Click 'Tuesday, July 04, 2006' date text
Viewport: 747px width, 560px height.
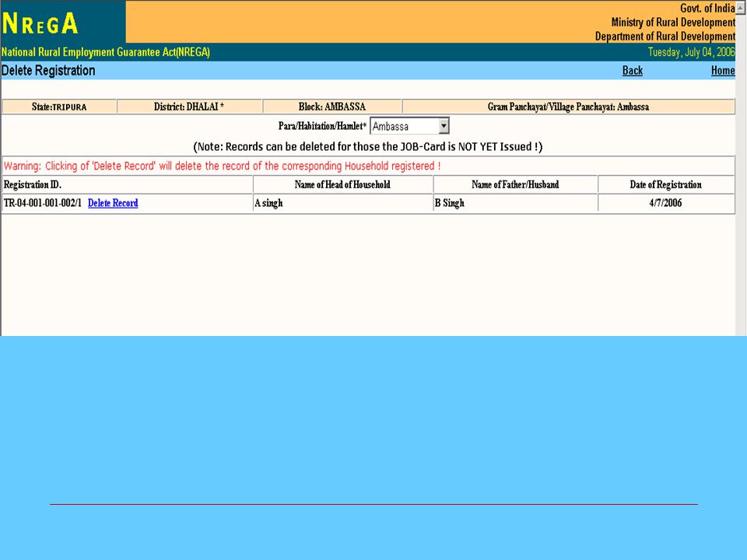pos(691,52)
